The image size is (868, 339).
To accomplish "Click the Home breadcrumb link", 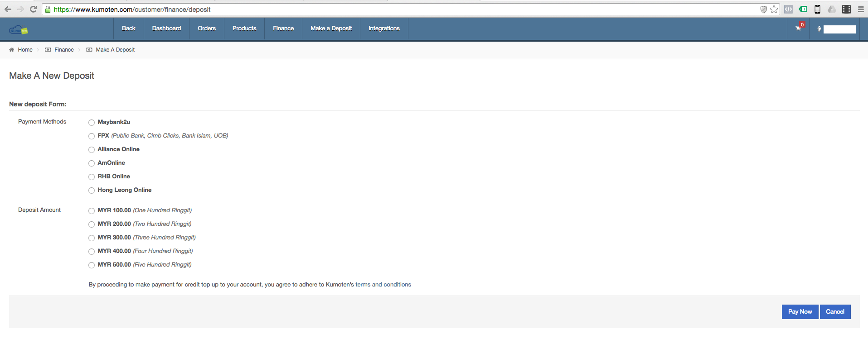I will point(25,50).
